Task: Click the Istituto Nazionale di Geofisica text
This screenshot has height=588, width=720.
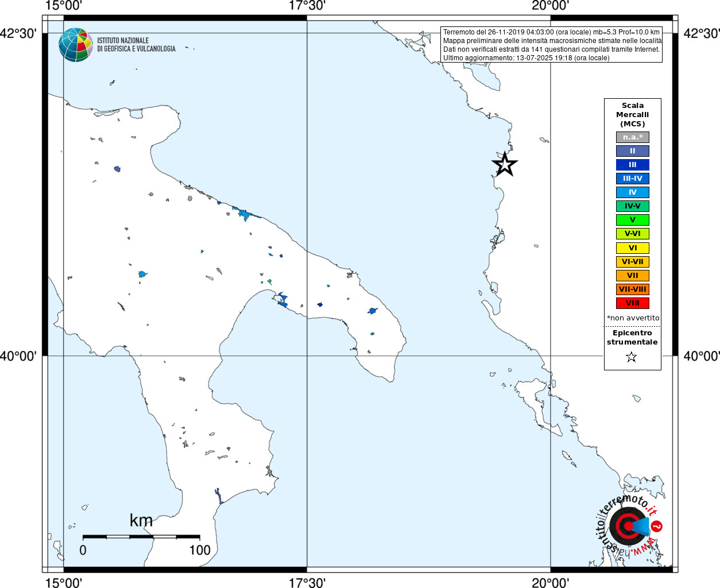Action: coord(136,45)
